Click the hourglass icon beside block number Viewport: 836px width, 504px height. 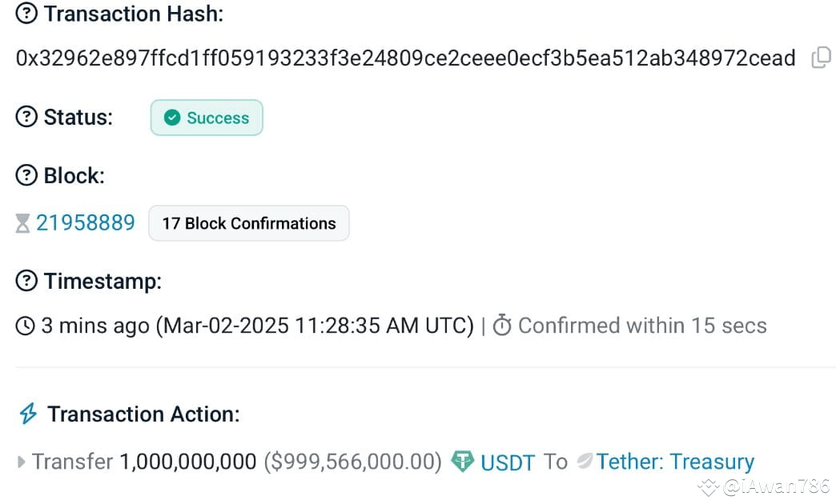click(22, 223)
